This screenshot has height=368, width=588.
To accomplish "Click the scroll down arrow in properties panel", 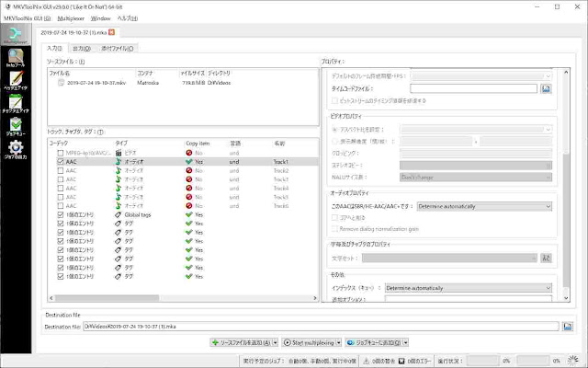I will [x=566, y=298].
